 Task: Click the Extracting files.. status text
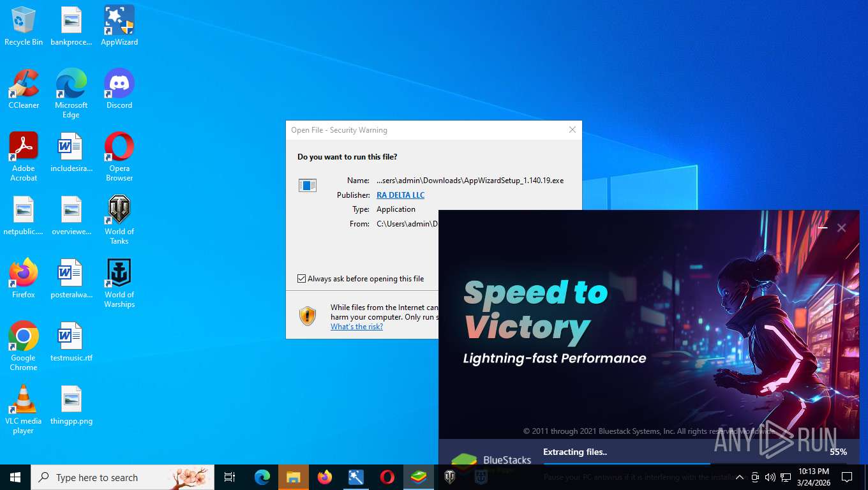[x=575, y=452]
